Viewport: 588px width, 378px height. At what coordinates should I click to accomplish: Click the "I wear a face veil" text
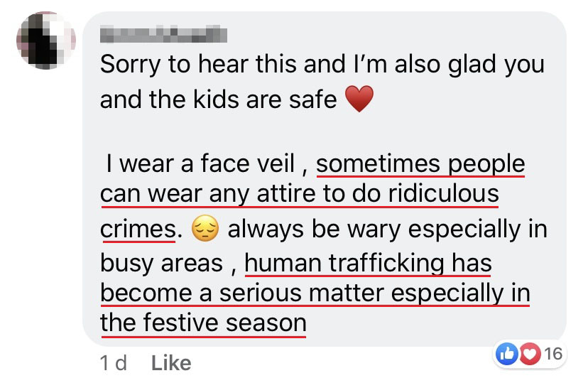199,164
